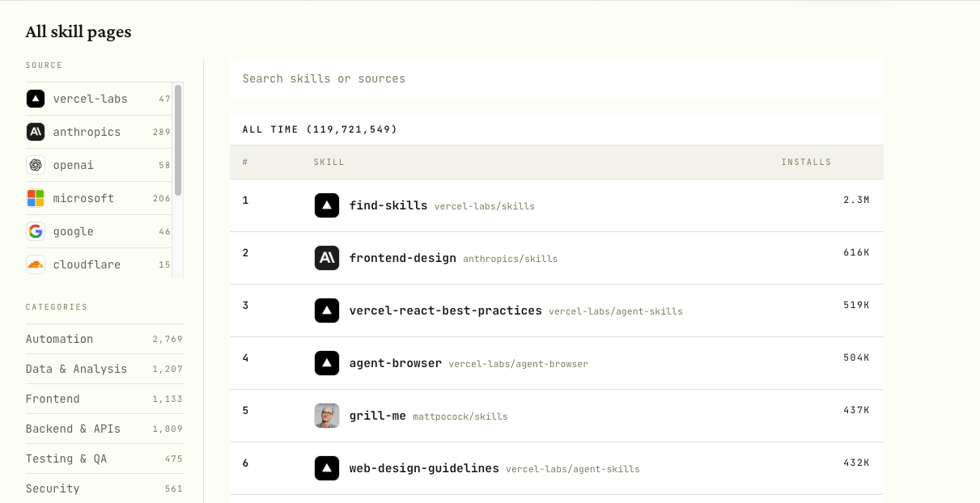Click the grill-me author avatar
Viewport: 980px width, 503px height.
(327, 416)
